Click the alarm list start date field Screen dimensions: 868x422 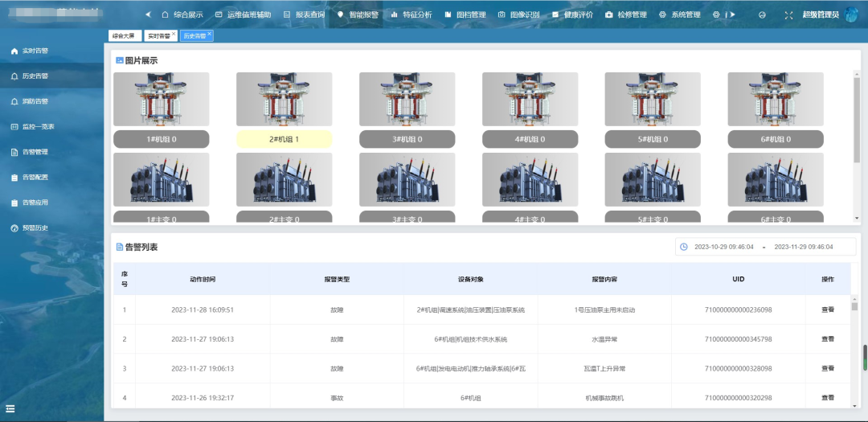(x=723, y=247)
